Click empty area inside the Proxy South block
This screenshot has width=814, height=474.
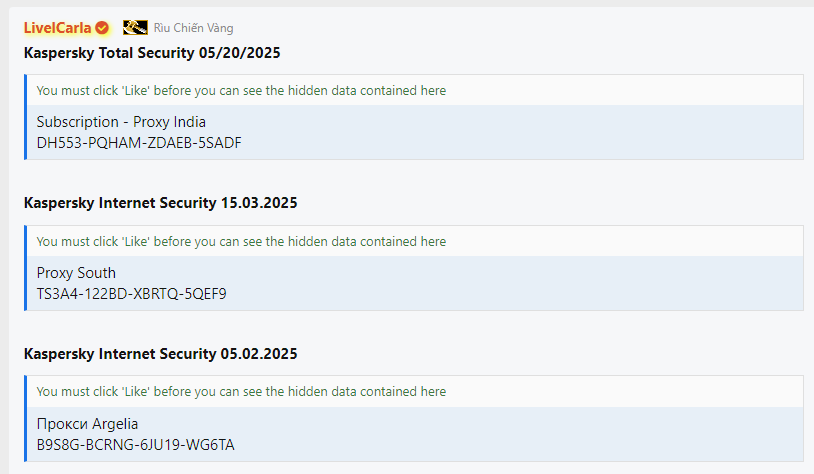click(x=519, y=283)
